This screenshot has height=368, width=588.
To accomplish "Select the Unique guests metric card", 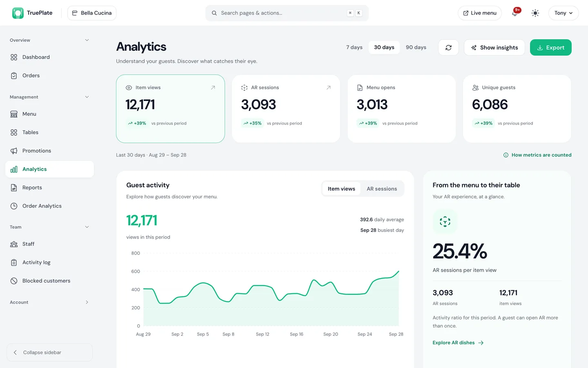I will coord(517,109).
